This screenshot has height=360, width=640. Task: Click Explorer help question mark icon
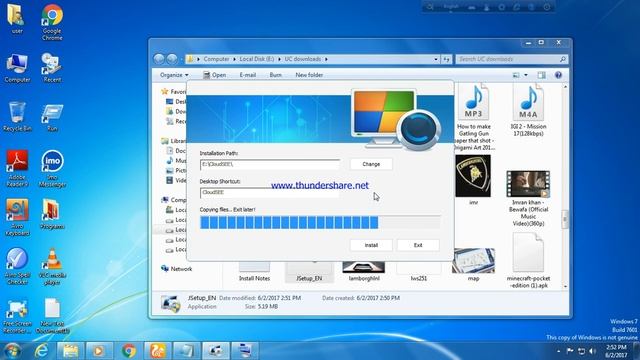pyautogui.click(x=558, y=75)
